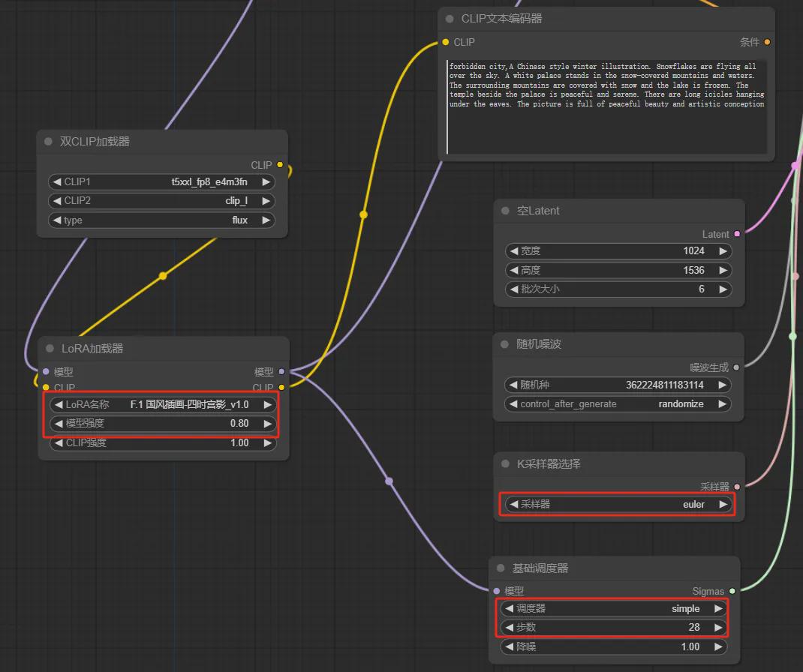Collapse the CLIP文本编码器 node via its dot
The image size is (803, 672).
(x=450, y=19)
